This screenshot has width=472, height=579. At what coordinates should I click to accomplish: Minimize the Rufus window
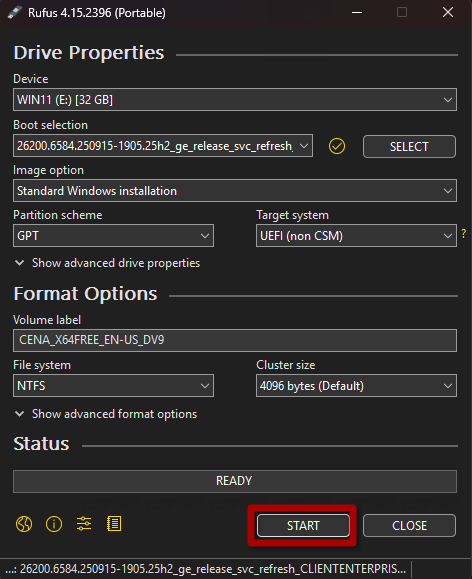coord(357,13)
